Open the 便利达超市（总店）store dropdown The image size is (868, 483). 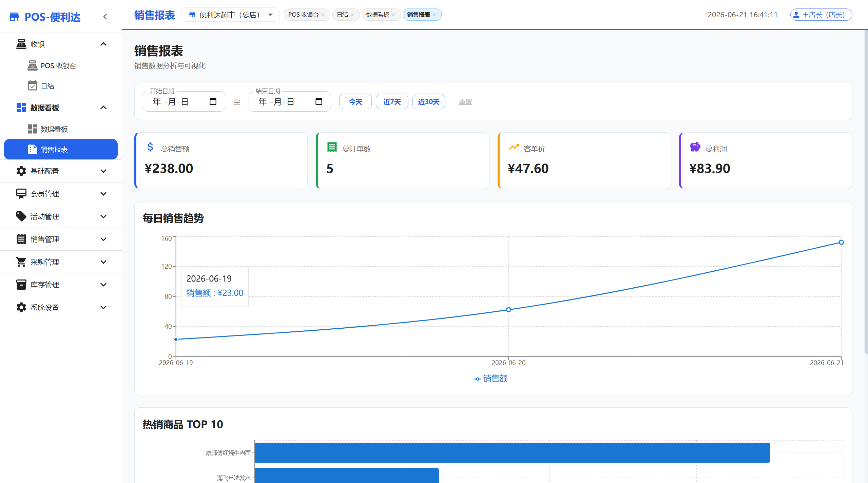(230, 15)
